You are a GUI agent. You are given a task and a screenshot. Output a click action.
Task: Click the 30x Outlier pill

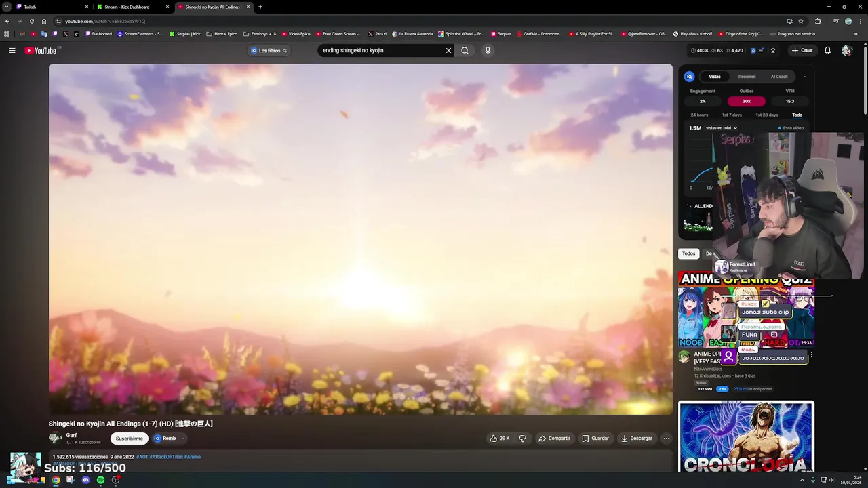[x=746, y=101]
